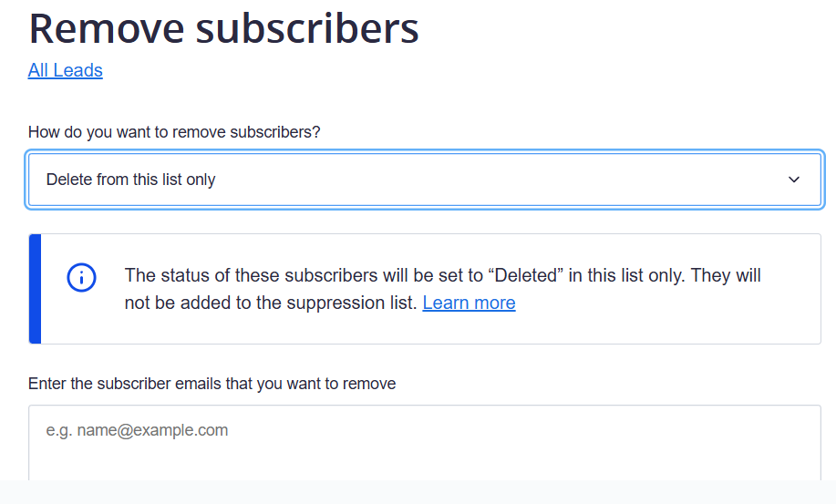Open the 'How do you want to remove subscribers' dropdown

click(x=425, y=180)
